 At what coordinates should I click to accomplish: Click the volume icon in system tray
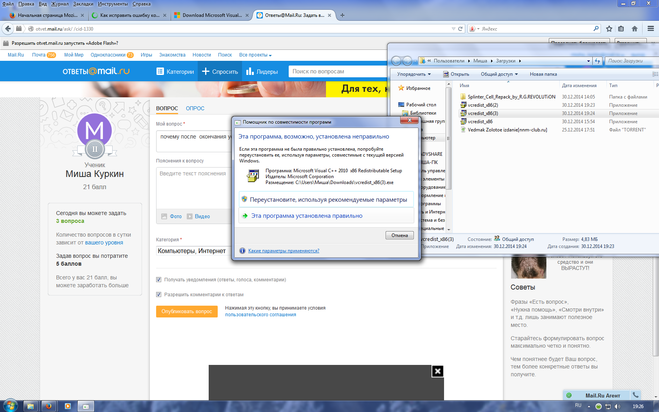(617, 406)
